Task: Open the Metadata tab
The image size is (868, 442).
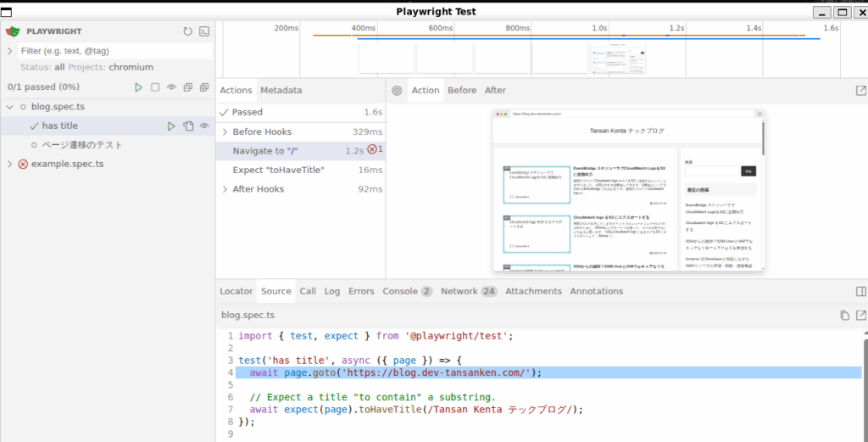Action: coord(281,90)
